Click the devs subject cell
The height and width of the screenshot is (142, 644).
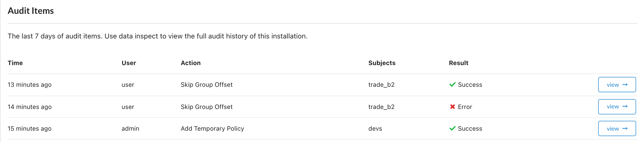click(x=375, y=128)
